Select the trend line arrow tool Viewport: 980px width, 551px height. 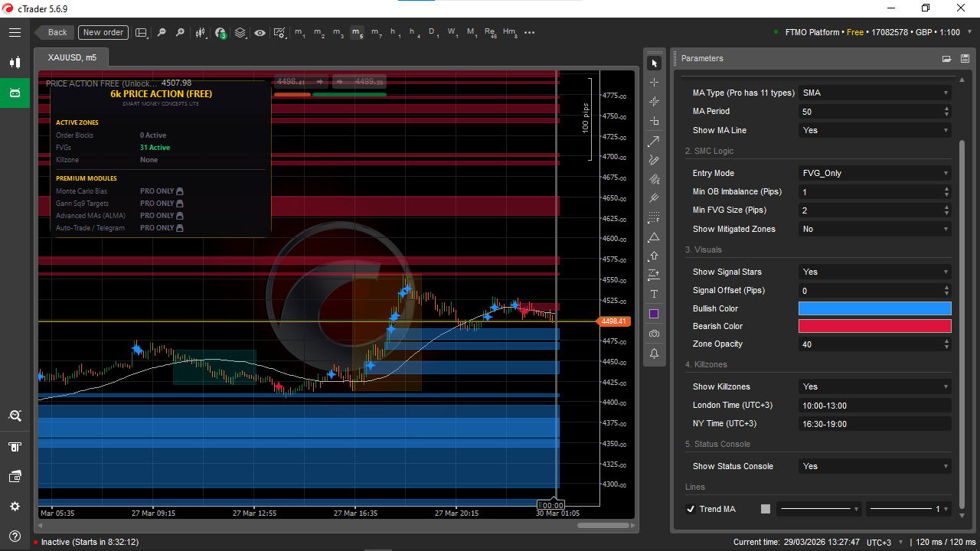point(654,141)
